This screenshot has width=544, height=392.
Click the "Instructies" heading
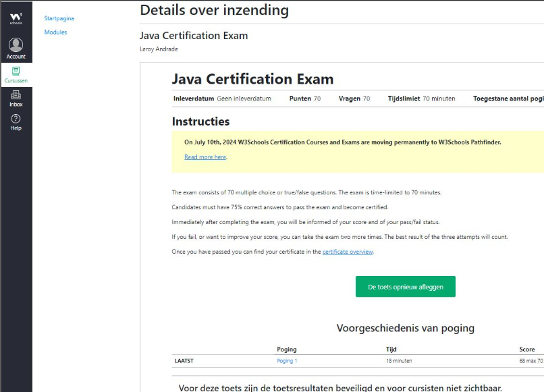click(x=200, y=122)
